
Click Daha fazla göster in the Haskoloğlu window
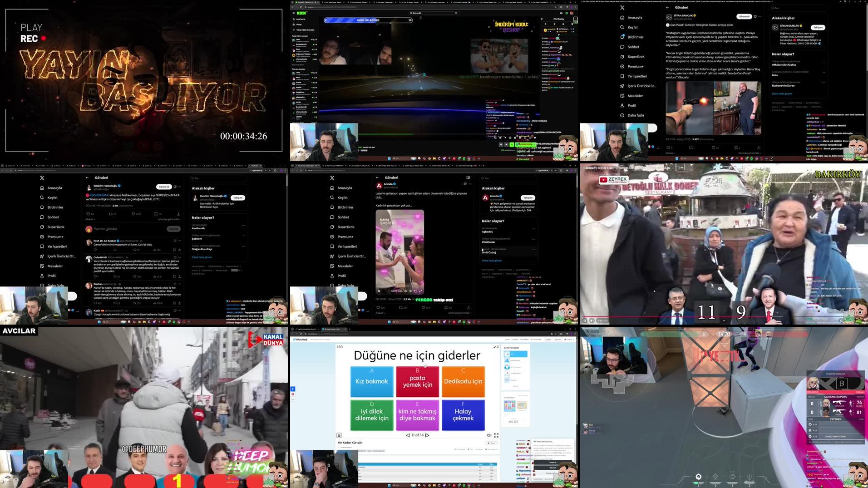click(x=202, y=257)
